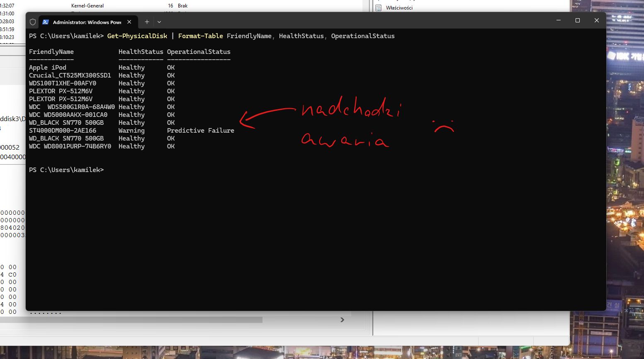Click the maximize button on the terminal window
This screenshot has height=359, width=644.
click(x=577, y=20)
